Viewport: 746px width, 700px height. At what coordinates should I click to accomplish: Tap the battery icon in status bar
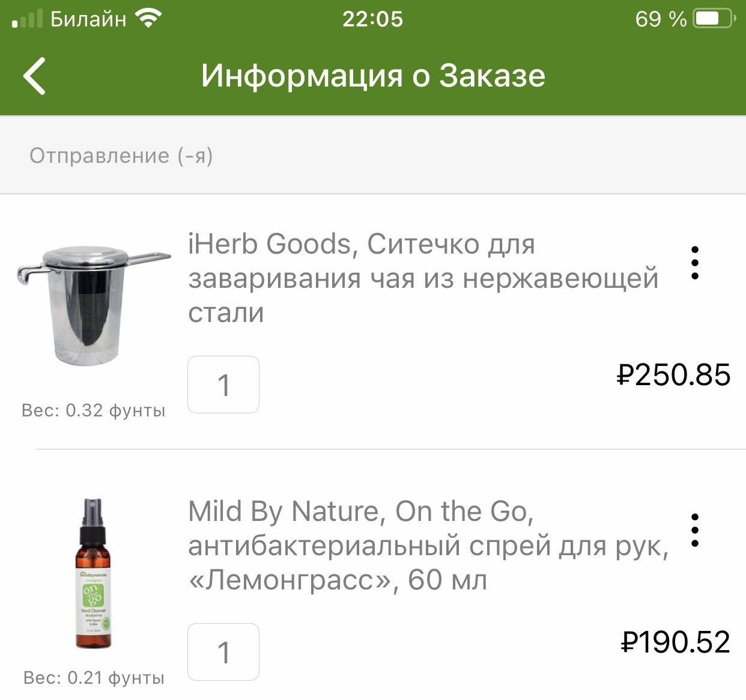714,19
